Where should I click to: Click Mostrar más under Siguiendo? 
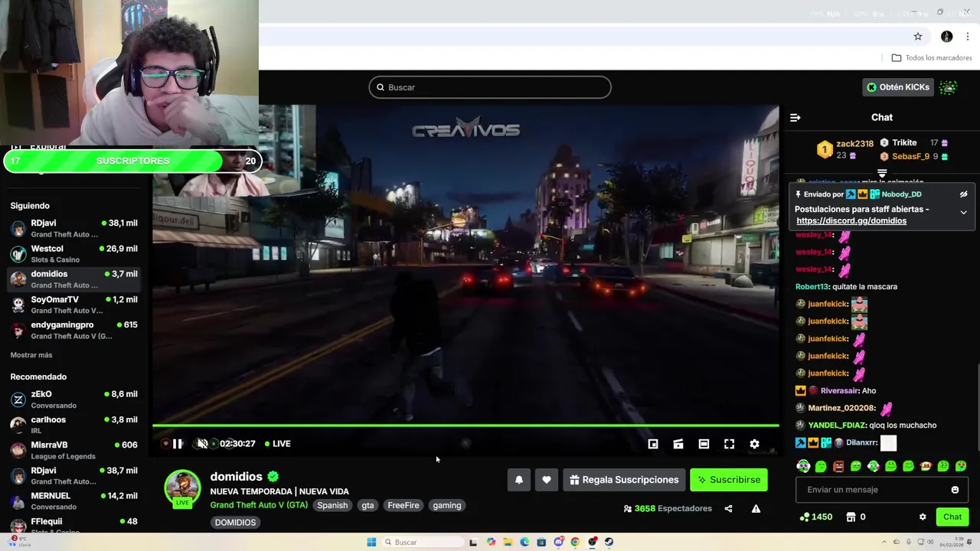(x=31, y=355)
